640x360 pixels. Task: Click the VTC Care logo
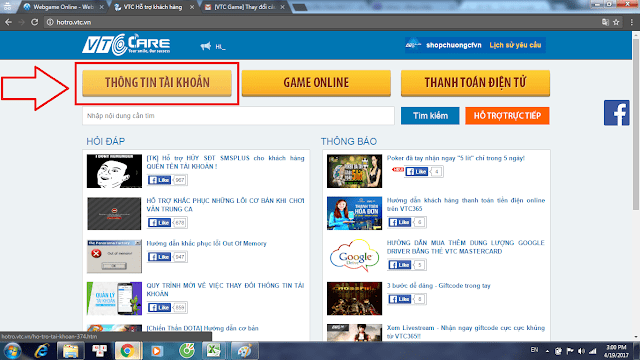pyautogui.click(x=126, y=44)
